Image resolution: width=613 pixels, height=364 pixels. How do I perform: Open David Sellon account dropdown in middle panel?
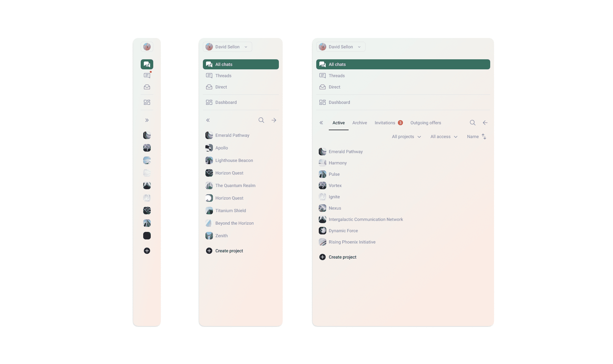pyautogui.click(x=227, y=47)
